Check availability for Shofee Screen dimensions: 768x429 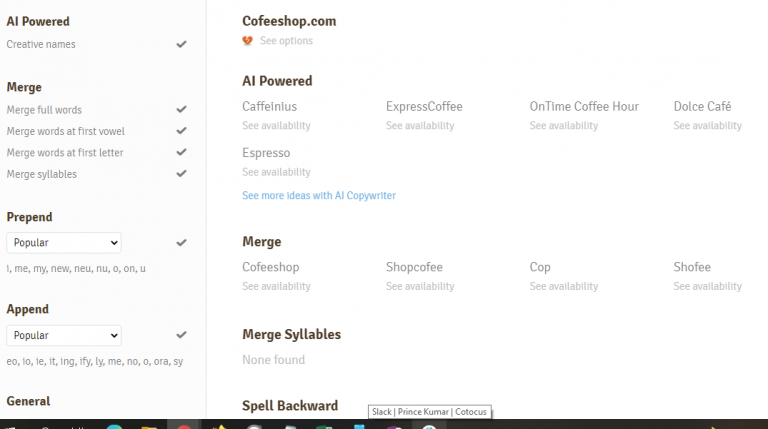click(x=708, y=286)
